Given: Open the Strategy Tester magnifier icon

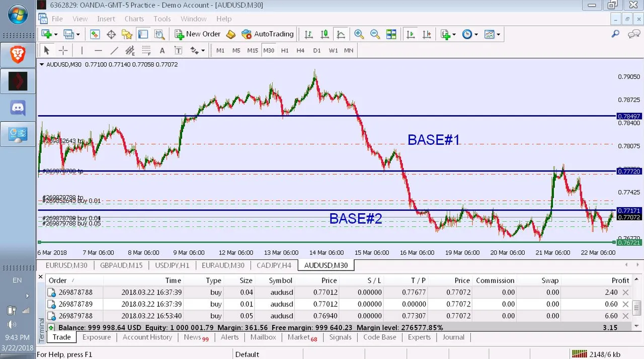Looking at the screenshot, I should 159,34.
